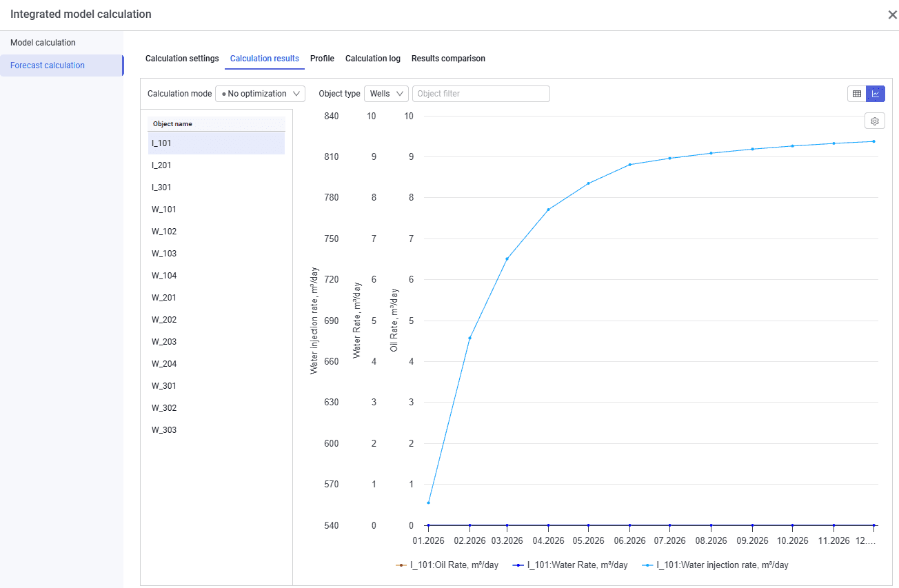Click the 01.2026 water injection data point
Viewport: 899px width, 588px height.
428,503
